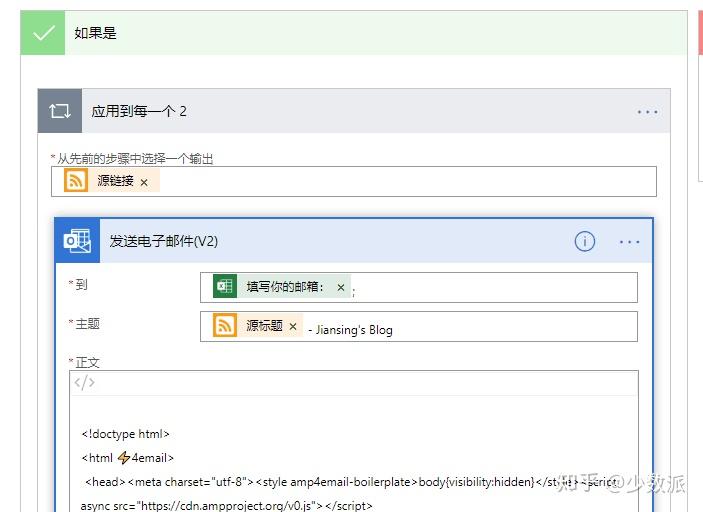Click the 到 recipient field
The height and width of the screenshot is (512, 703).
(419, 287)
